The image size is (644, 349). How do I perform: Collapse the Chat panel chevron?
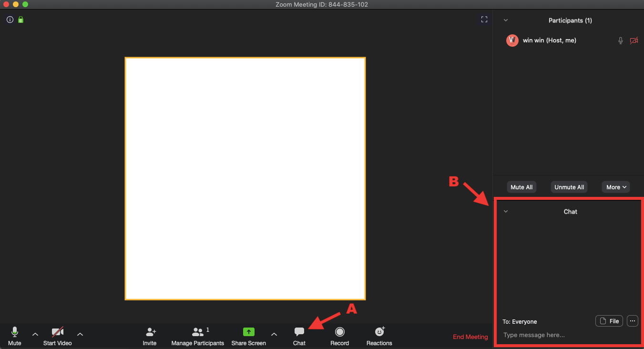pos(506,212)
